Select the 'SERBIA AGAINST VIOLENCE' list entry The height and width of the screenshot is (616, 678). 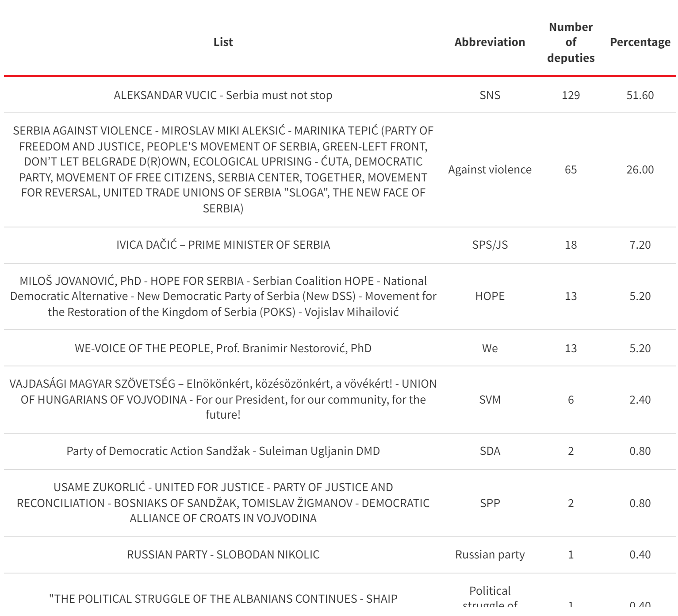point(223,169)
